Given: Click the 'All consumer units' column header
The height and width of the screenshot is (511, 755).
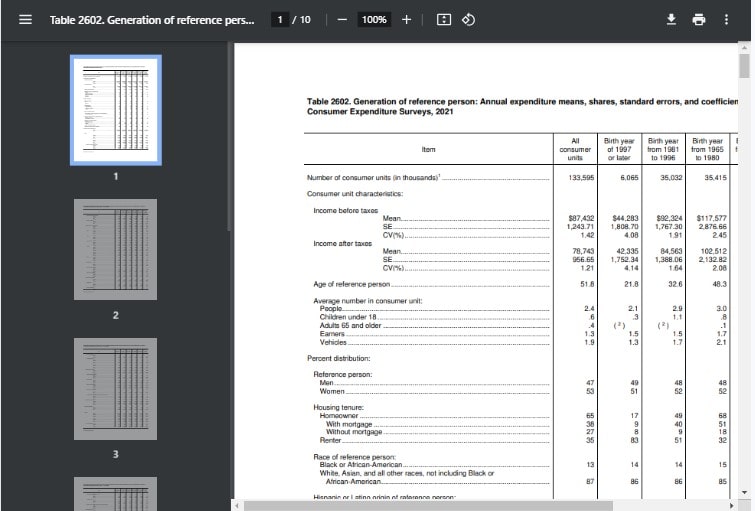Looking at the screenshot, I should point(575,149).
